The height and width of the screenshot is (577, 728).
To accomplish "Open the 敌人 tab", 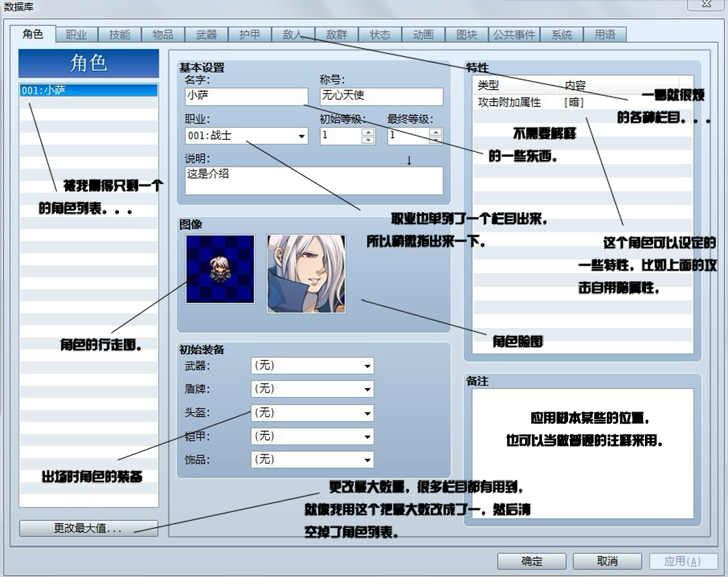I will (x=293, y=35).
